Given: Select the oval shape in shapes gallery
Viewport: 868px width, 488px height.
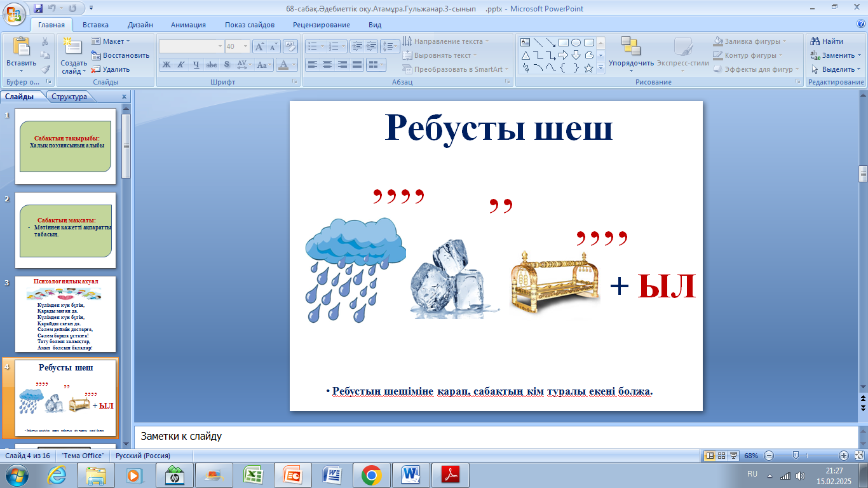Looking at the screenshot, I should [x=576, y=43].
